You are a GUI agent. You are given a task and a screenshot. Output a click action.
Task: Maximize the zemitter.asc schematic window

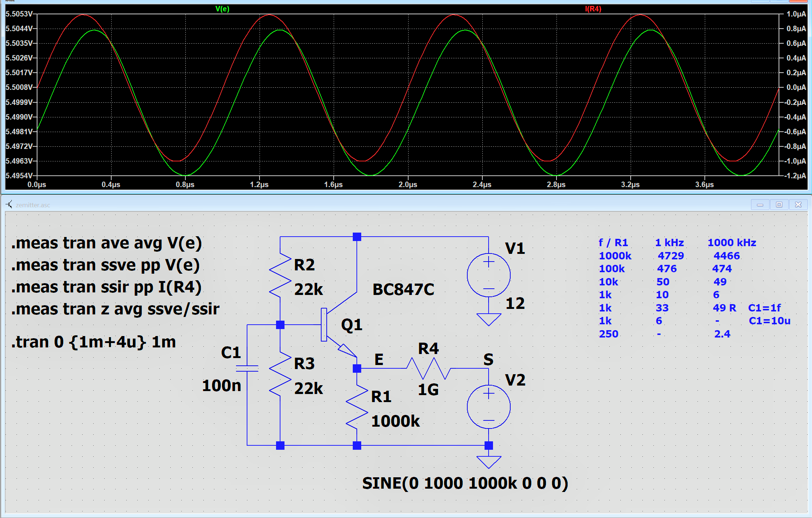coord(779,205)
